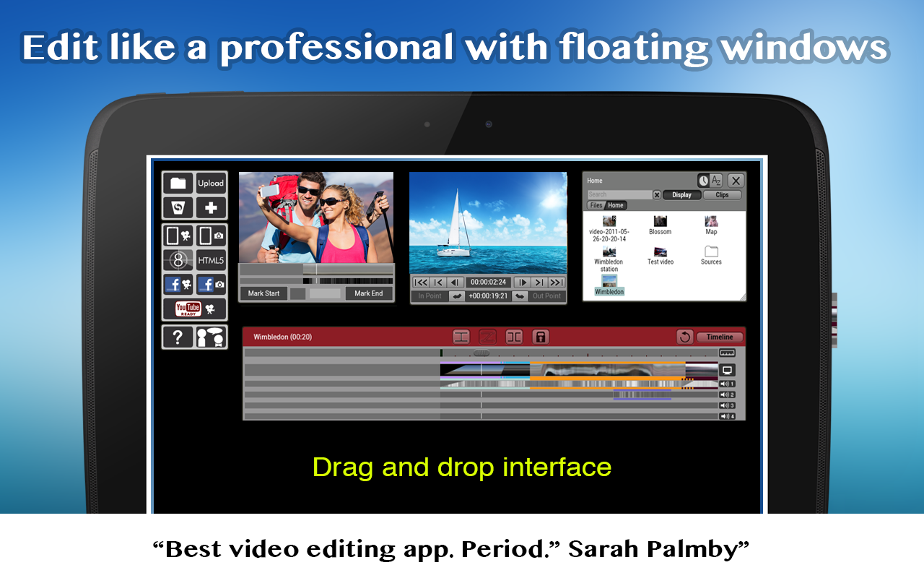Click the Search field in file browser
This screenshot has width=924, height=578.
(x=619, y=195)
